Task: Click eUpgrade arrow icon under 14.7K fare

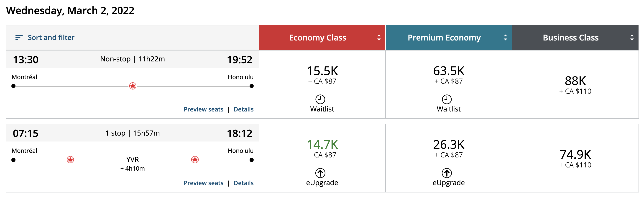Action: (320, 173)
